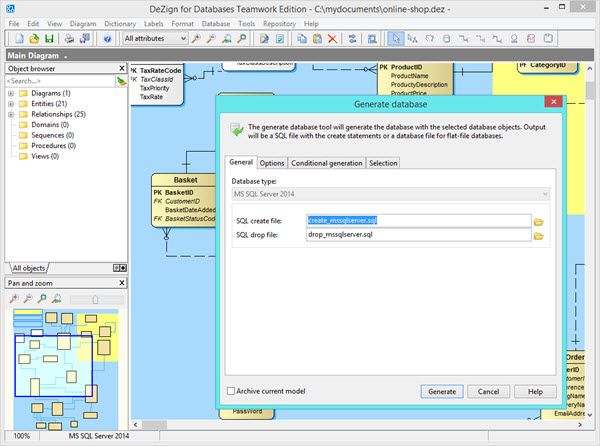Browse for SQL create file folder icon
The width and height of the screenshot is (600, 446).
pyautogui.click(x=539, y=222)
